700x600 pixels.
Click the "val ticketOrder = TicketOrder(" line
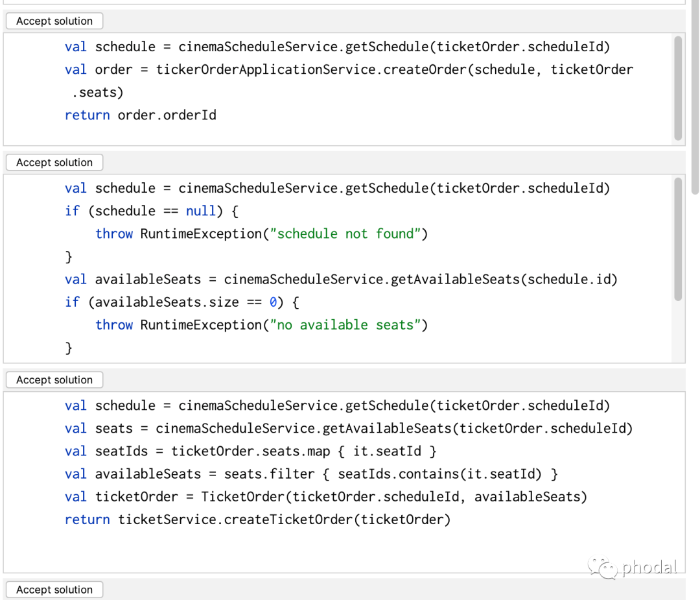[x=326, y=497]
